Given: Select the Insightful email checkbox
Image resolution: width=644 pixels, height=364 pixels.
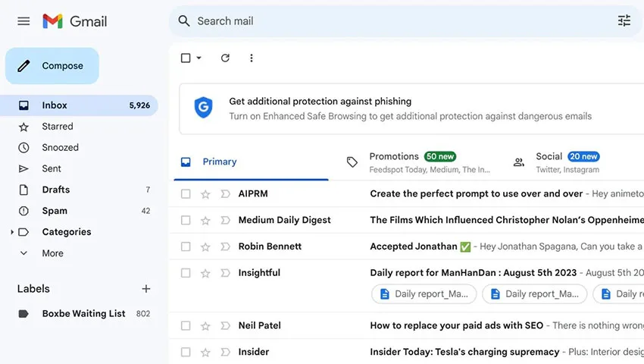Looking at the screenshot, I should [x=186, y=273].
